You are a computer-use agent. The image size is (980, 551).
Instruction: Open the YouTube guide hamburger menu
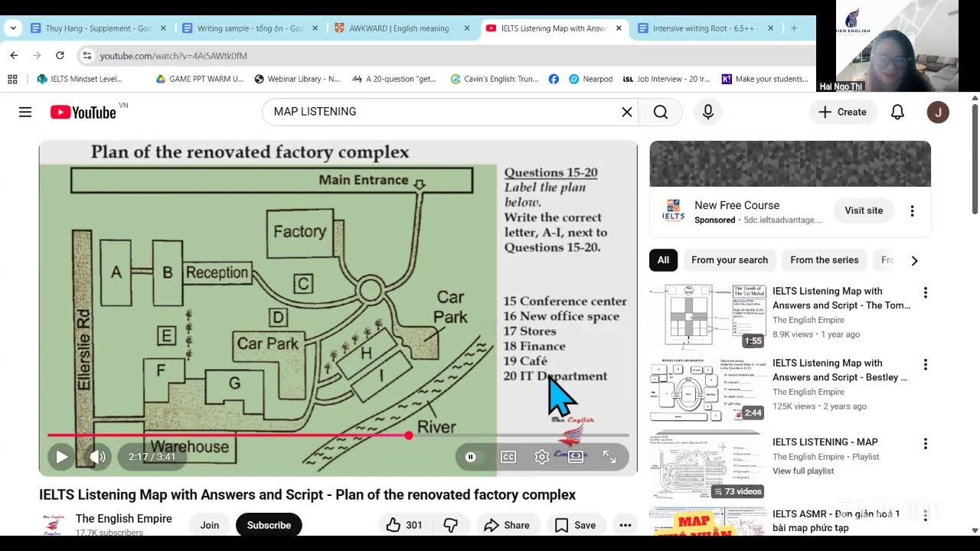tap(25, 112)
